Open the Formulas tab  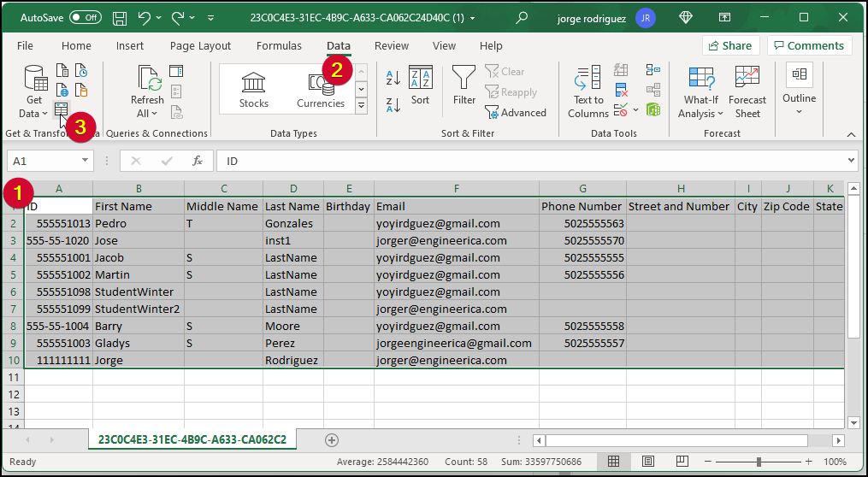tap(279, 46)
